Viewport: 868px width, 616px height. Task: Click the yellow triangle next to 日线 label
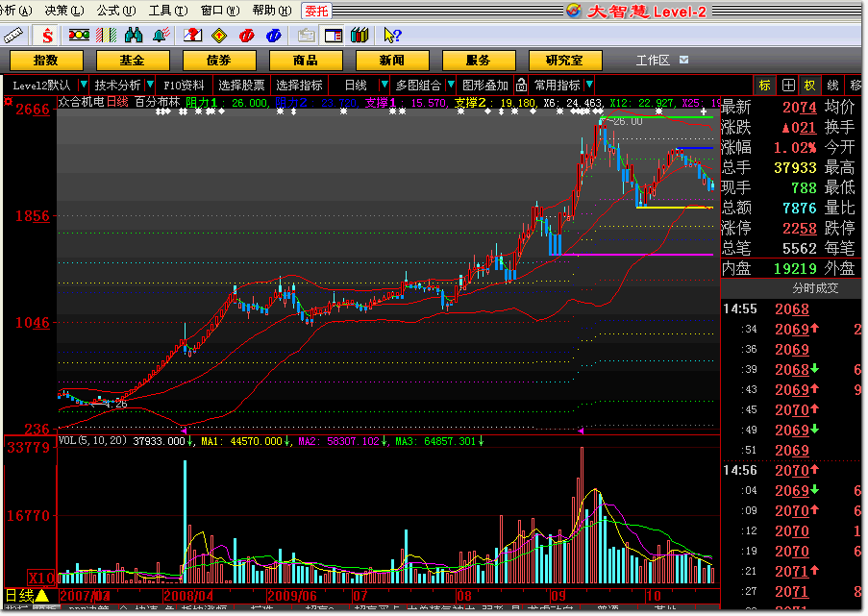[x=42, y=596]
